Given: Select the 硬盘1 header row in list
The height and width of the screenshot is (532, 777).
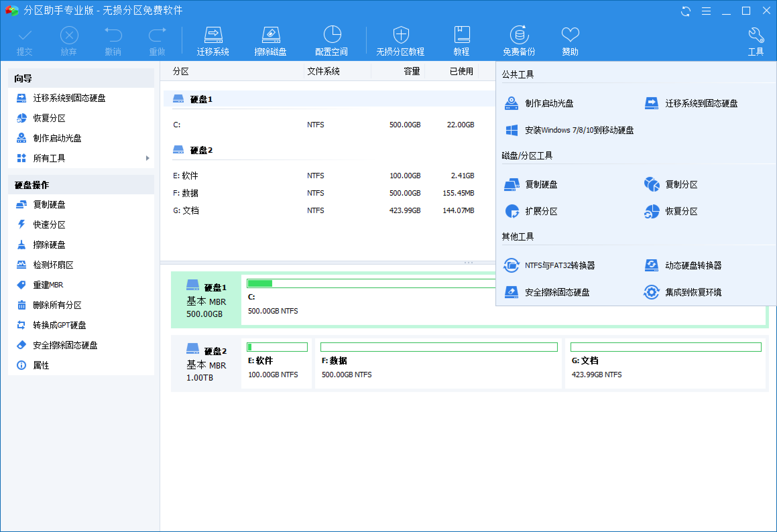Looking at the screenshot, I should pyautogui.click(x=329, y=99).
